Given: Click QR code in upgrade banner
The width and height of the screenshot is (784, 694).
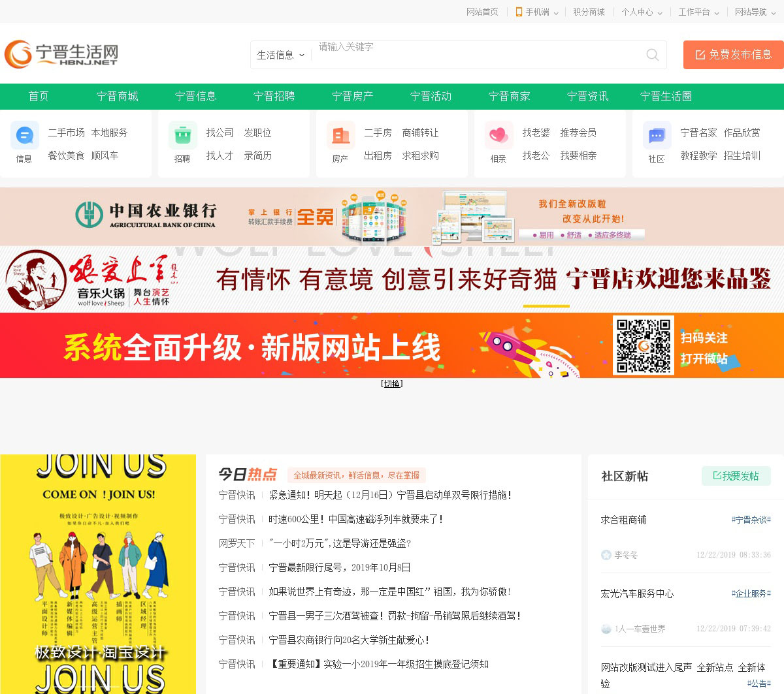Looking at the screenshot, I should coord(644,345).
